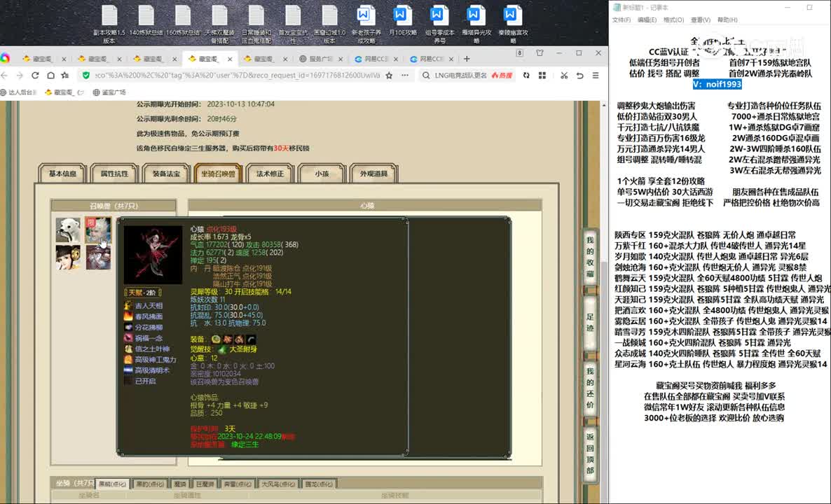Open the 鉴宝广场 bookmark
This screenshot has height=504, width=831.
110,92
